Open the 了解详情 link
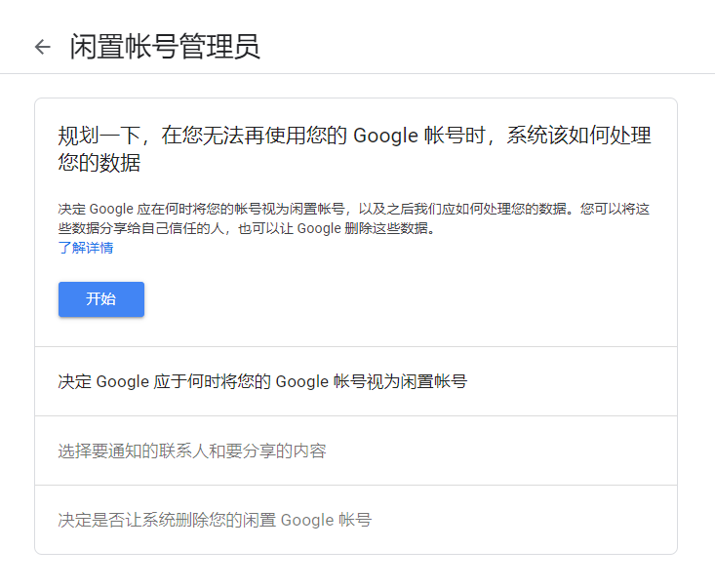This screenshot has width=715, height=588. click(86, 248)
